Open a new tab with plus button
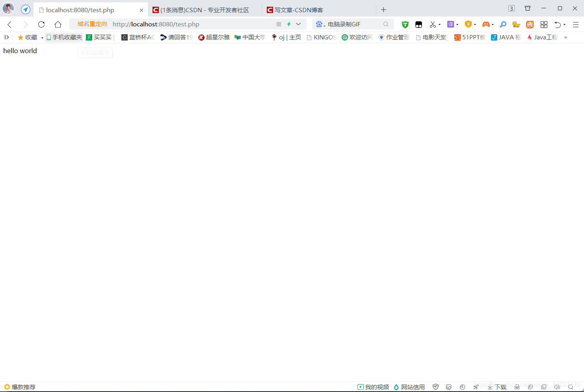Image resolution: width=584 pixels, height=392 pixels. [x=383, y=9]
